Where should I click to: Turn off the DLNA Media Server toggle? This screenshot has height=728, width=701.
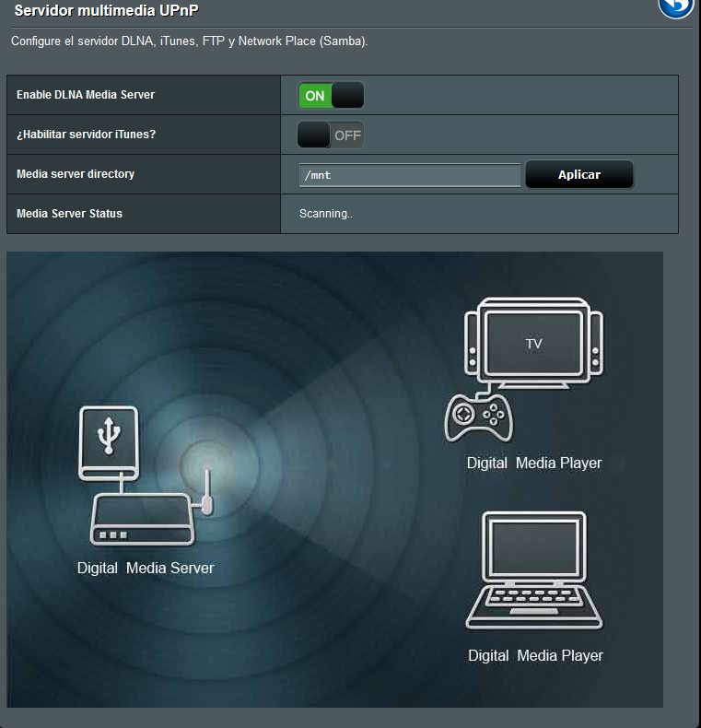click(x=331, y=96)
